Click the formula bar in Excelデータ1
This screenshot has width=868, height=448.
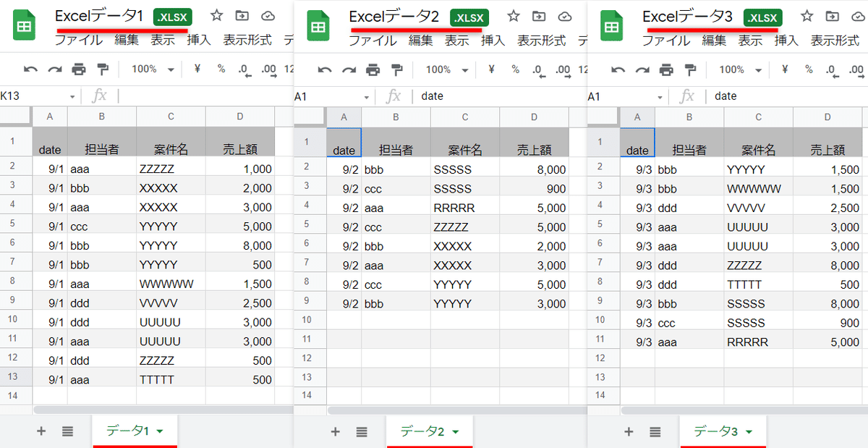pyautogui.click(x=205, y=96)
